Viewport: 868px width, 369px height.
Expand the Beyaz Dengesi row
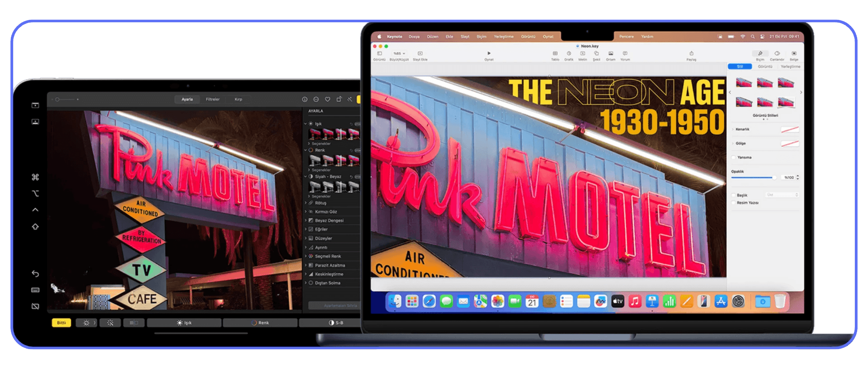[x=306, y=221]
